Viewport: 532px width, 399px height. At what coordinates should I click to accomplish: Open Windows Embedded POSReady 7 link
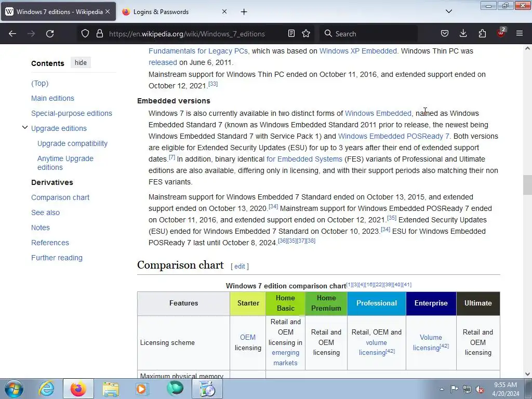pyautogui.click(x=394, y=136)
